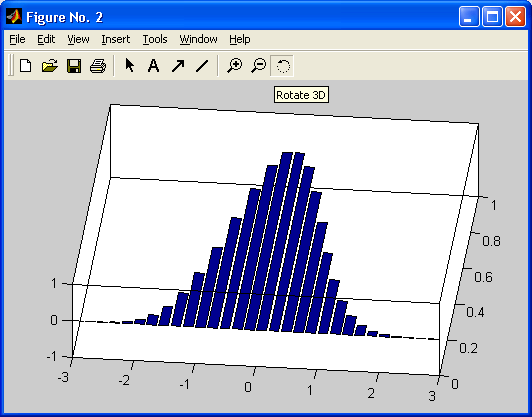The image size is (532, 417).
Task: Click the 'Figure No. 2' title text
Action: 64,17
